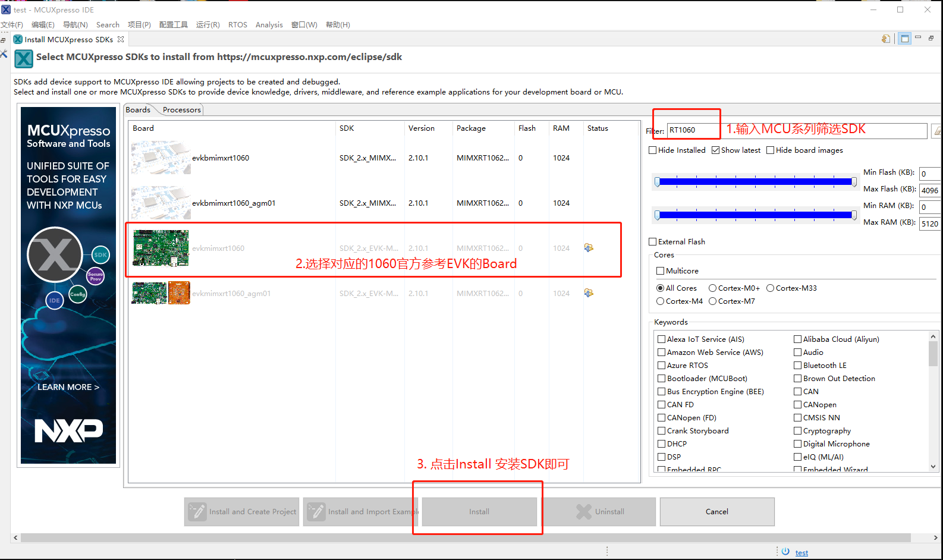
Task: Click the tools wrench icon on the left edge
Action: (x=4, y=54)
